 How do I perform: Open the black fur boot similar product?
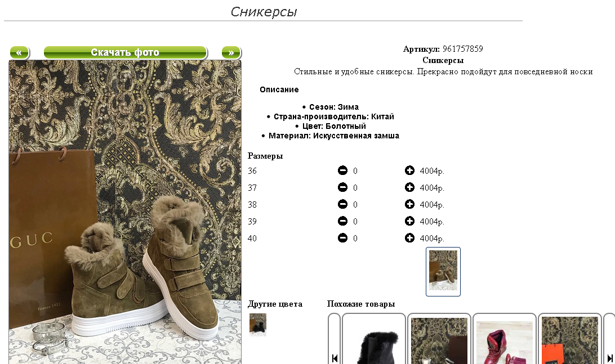[x=374, y=339]
